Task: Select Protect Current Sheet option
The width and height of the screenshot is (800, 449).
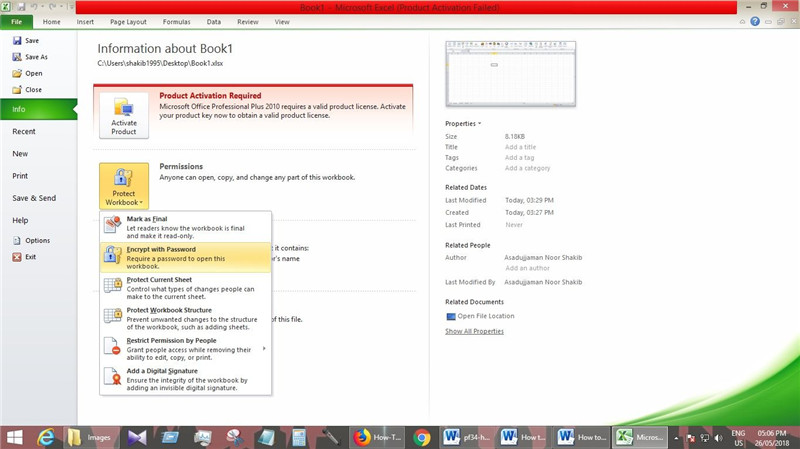Action: [185, 288]
